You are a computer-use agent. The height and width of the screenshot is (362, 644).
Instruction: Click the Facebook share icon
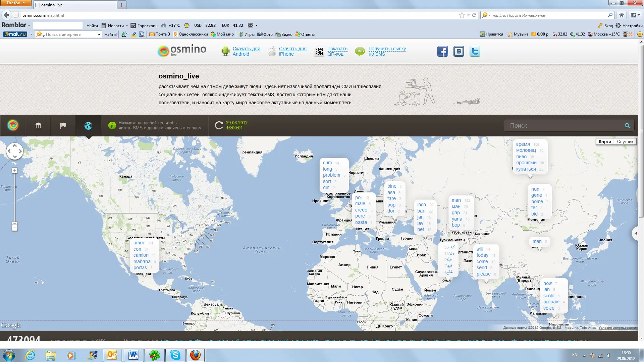pyautogui.click(x=442, y=51)
